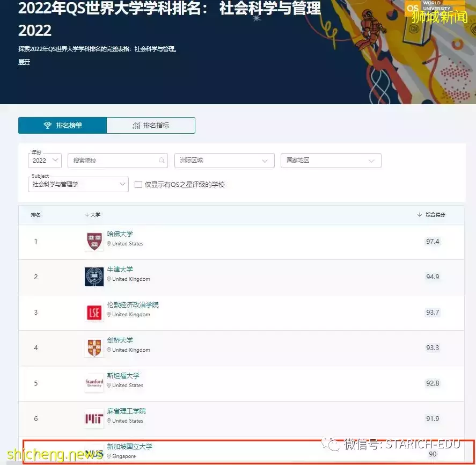Open the 年份 dropdown showing 2022
This screenshot has width=476, height=465.
[x=45, y=160]
